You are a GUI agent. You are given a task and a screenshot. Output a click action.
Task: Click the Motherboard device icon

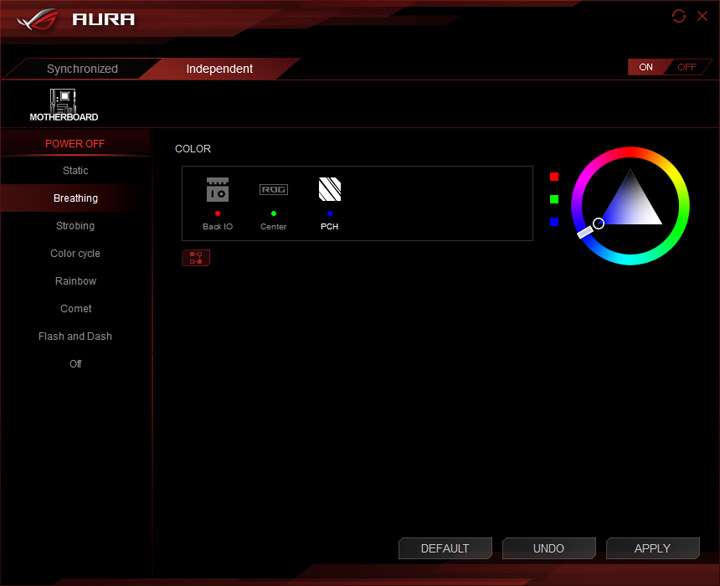click(x=63, y=105)
